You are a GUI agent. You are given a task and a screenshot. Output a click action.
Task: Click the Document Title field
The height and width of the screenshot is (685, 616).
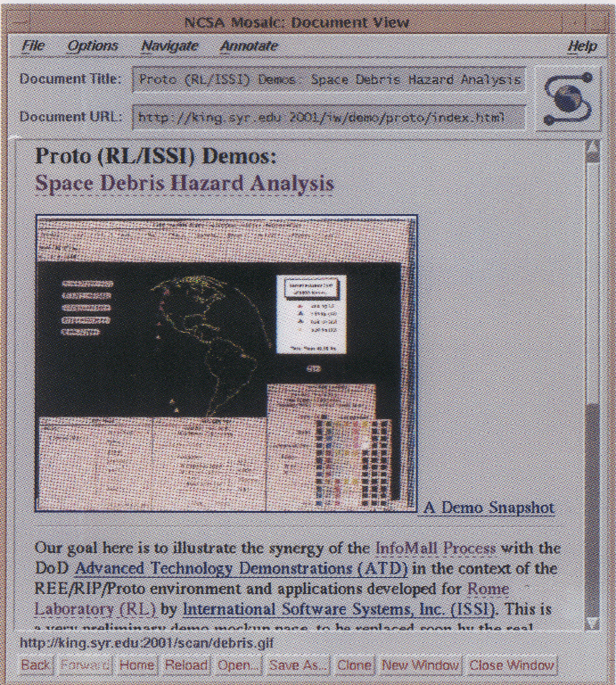[329, 79]
